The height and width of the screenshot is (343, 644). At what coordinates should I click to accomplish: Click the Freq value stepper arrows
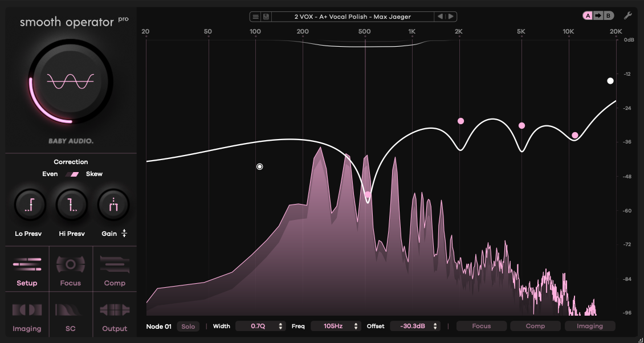pos(356,326)
